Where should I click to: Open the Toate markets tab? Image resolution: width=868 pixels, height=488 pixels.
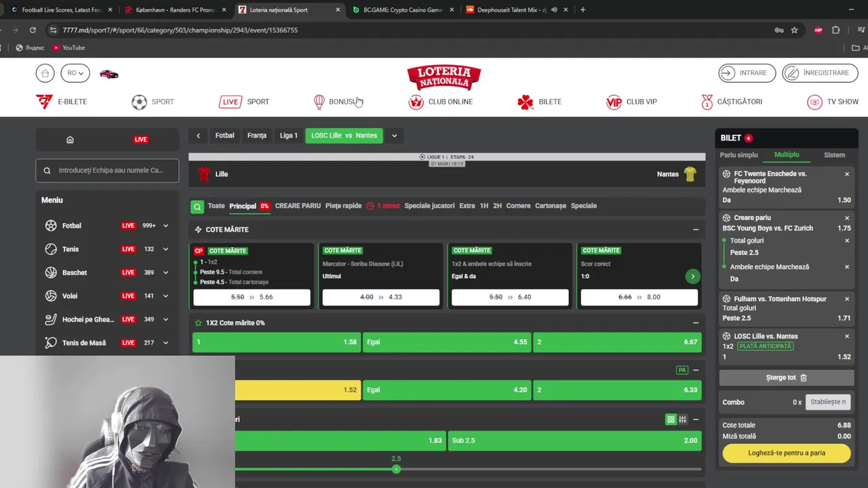tap(216, 206)
